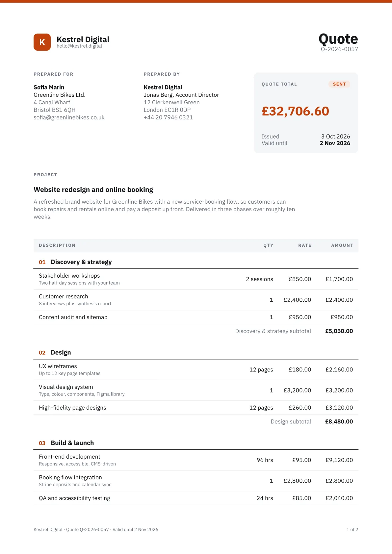Viewport: 392px width, 554px height.
Task: Click the sofia@greenlinebikes.co.uk email
Action: coord(69,117)
